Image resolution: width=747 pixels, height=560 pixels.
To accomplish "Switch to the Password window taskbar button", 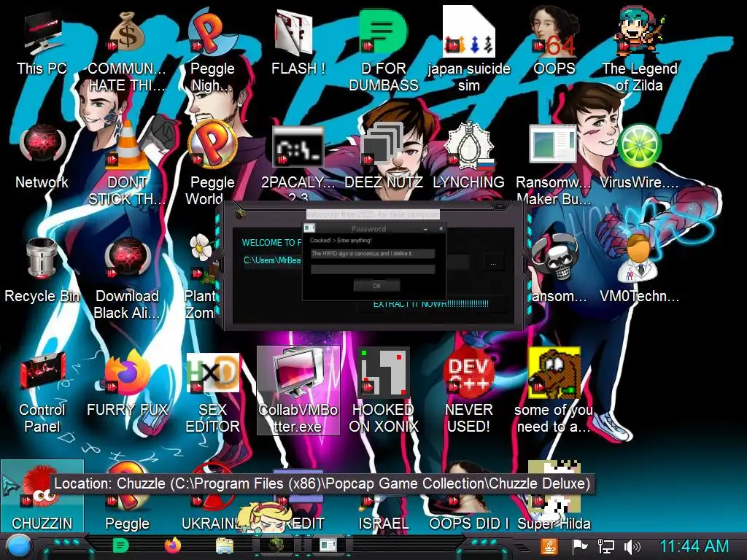I will coord(328,545).
